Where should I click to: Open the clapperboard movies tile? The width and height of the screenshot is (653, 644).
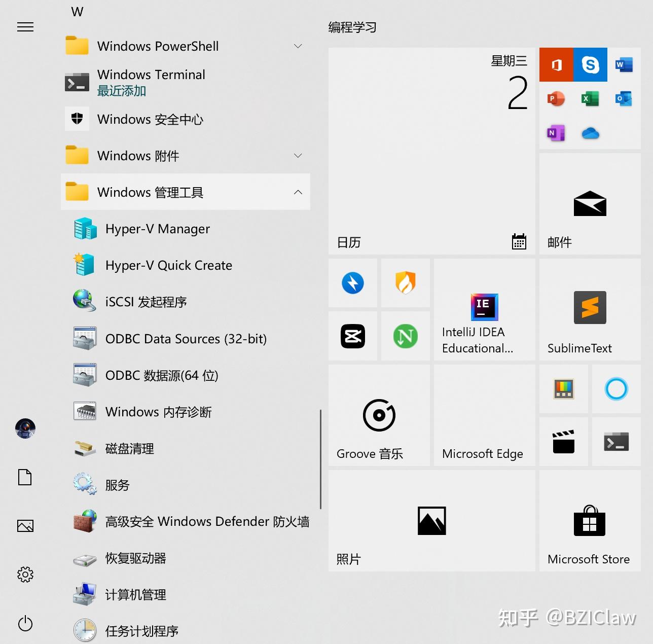[x=564, y=441]
